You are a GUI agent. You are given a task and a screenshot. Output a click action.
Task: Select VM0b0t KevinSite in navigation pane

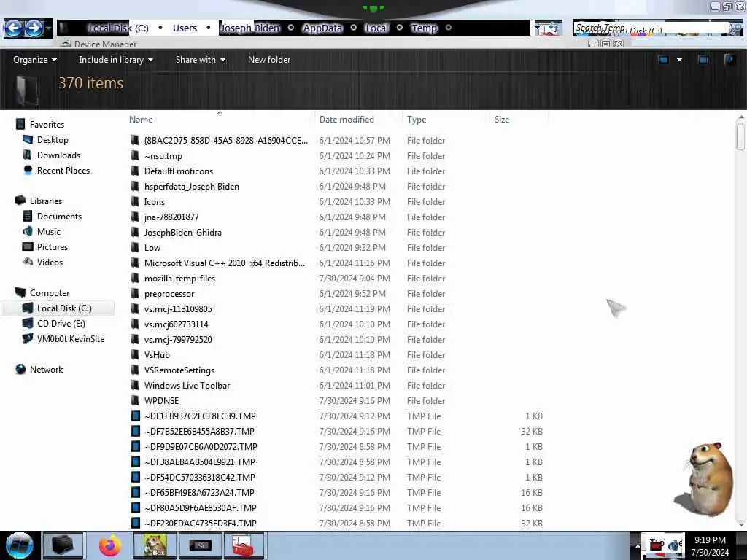click(71, 339)
